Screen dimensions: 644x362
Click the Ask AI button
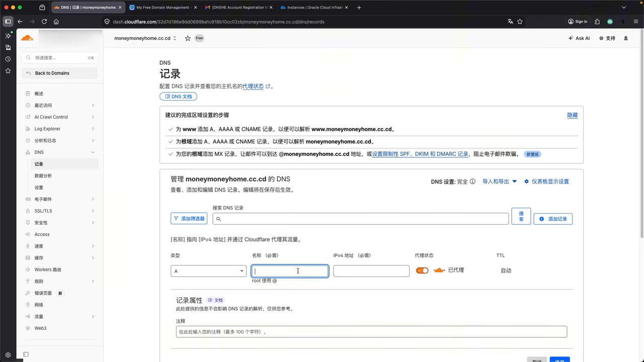point(579,38)
